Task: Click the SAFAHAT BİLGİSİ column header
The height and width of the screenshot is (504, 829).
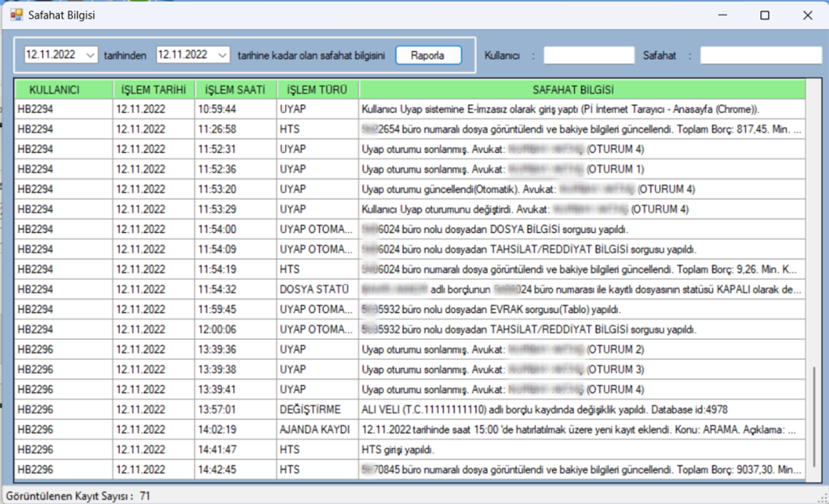Action: pos(581,90)
